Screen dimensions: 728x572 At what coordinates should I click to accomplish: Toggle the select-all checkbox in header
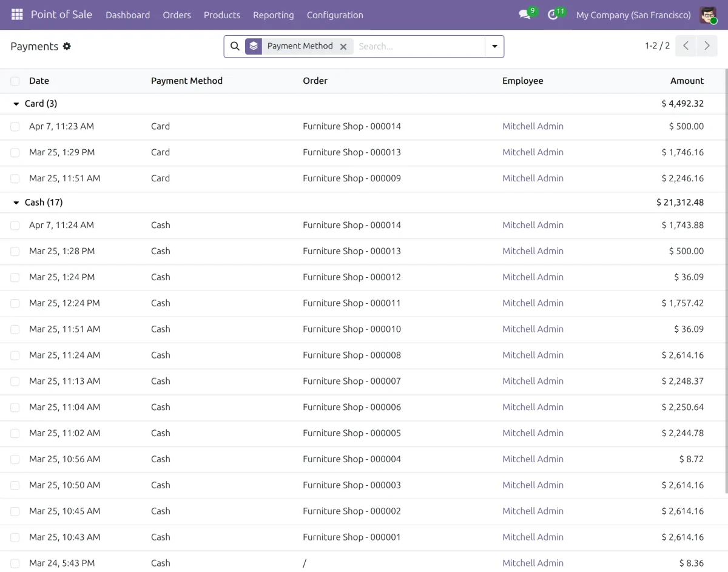pyautogui.click(x=15, y=81)
